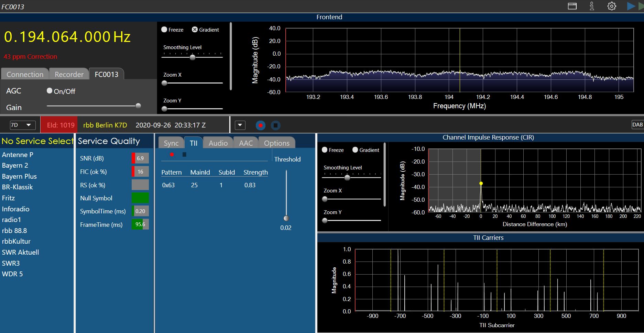Viewport: 644px width, 333px height.
Task: Click the 0.194.064.000 Hz frequency display
Action: (67, 37)
